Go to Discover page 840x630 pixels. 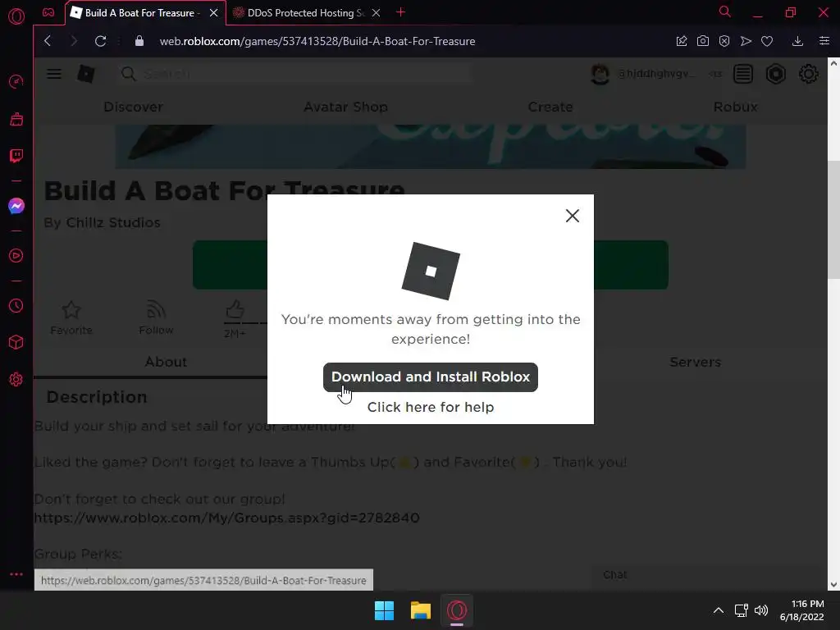(133, 107)
